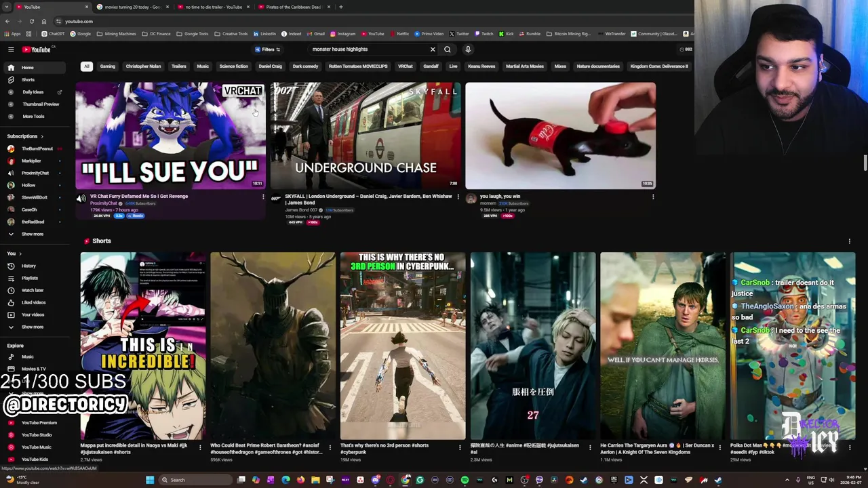Select the Gaming filter chip
Screen dimensions: 868x488
(x=108, y=66)
